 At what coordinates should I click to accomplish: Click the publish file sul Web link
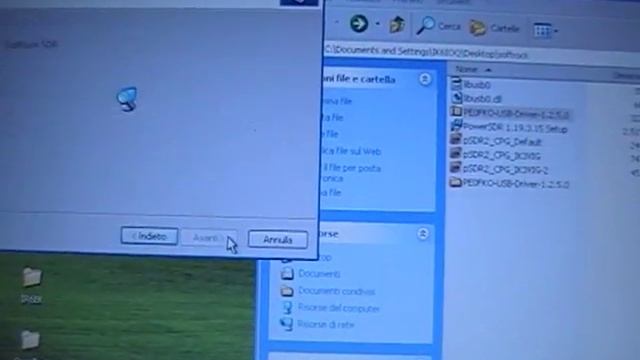click(x=351, y=151)
